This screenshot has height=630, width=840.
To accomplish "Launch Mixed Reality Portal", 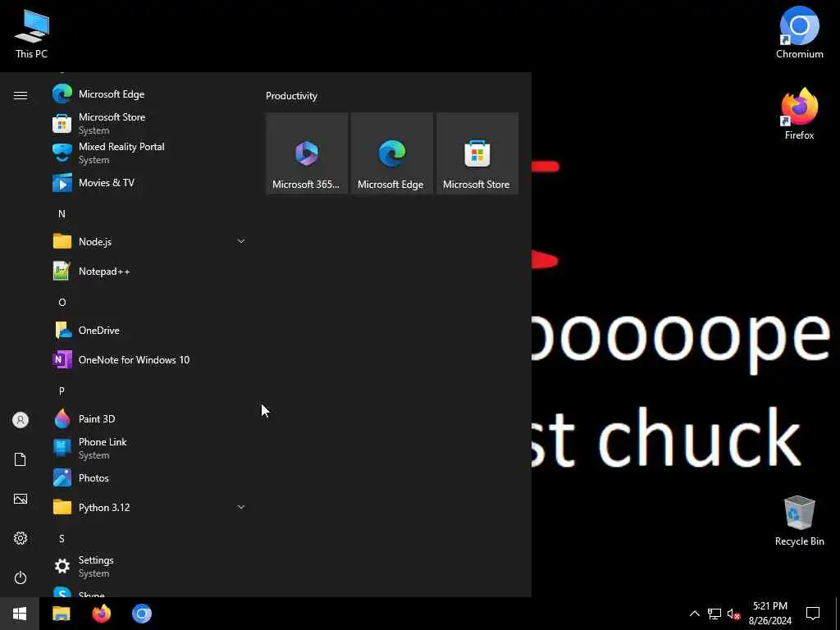I will (x=149, y=153).
